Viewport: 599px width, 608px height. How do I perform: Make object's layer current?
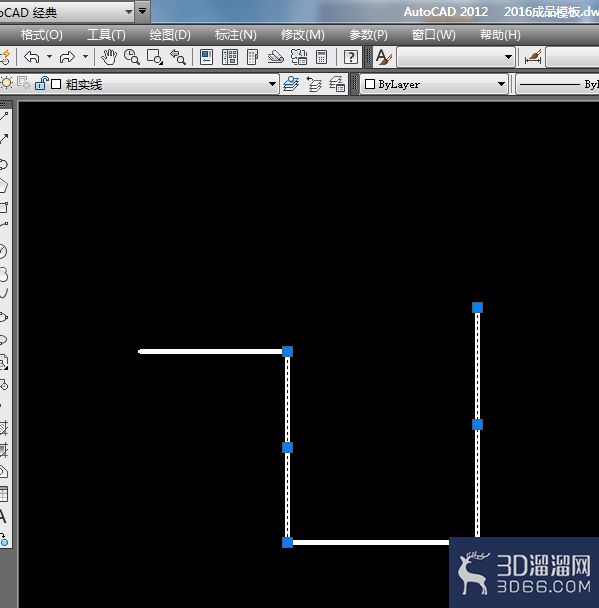(x=291, y=84)
